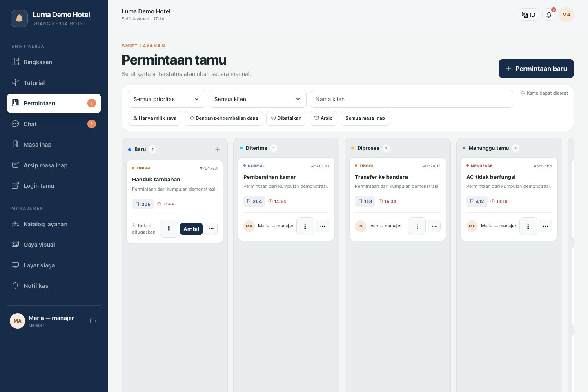Click the logout icon beside Maria — manajer

tap(93, 321)
